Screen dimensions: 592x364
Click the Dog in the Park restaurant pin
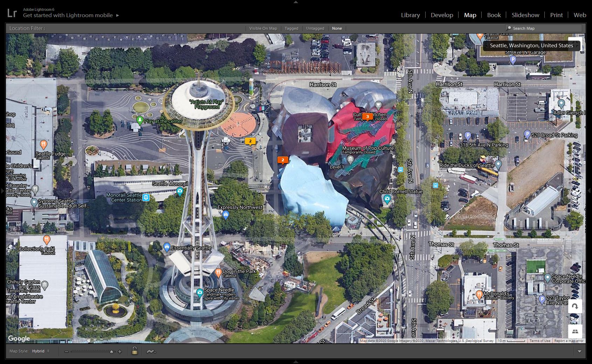[x=218, y=272]
